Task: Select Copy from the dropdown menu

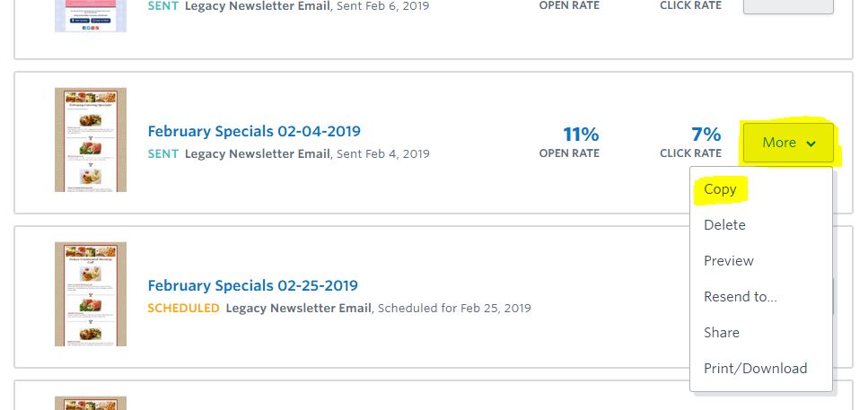Action: click(x=720, y=189)
